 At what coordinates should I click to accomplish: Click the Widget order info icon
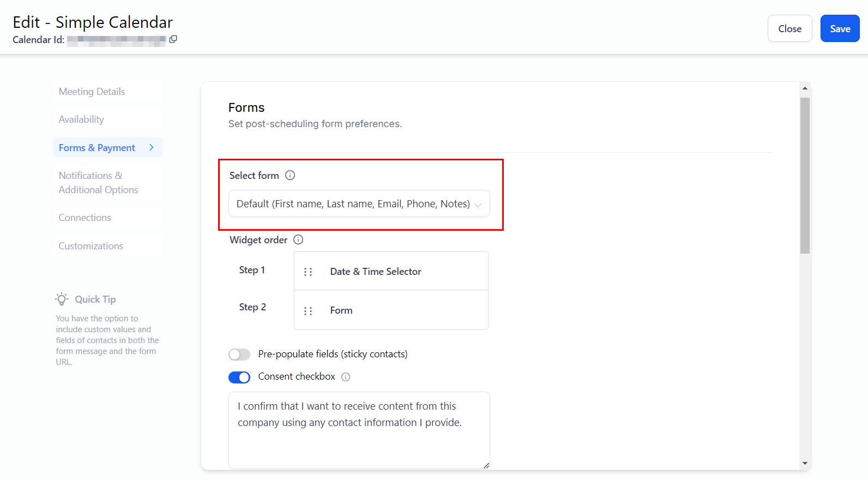(x=298, y=239)
